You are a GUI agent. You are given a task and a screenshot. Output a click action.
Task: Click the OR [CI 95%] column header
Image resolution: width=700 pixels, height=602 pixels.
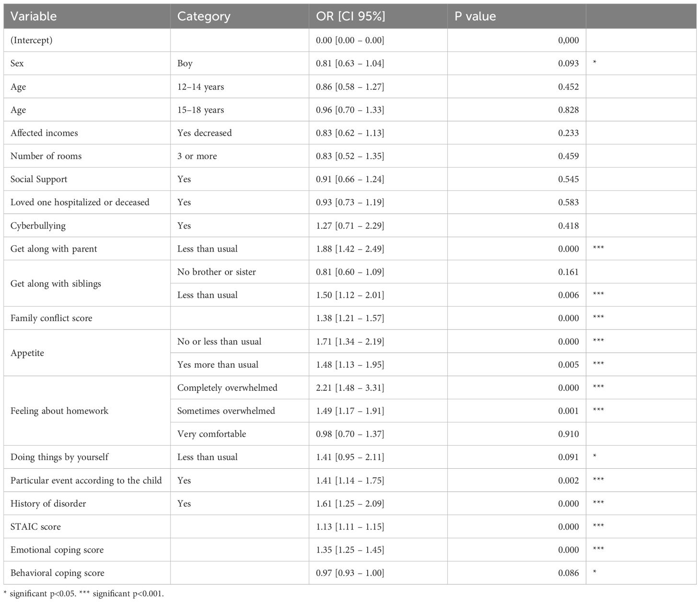pos(350,16)
